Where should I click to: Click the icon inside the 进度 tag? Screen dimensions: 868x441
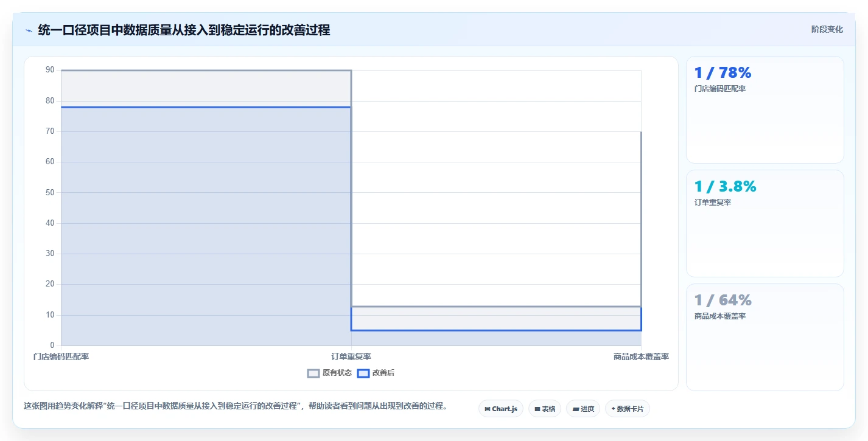tap(575, 409)
